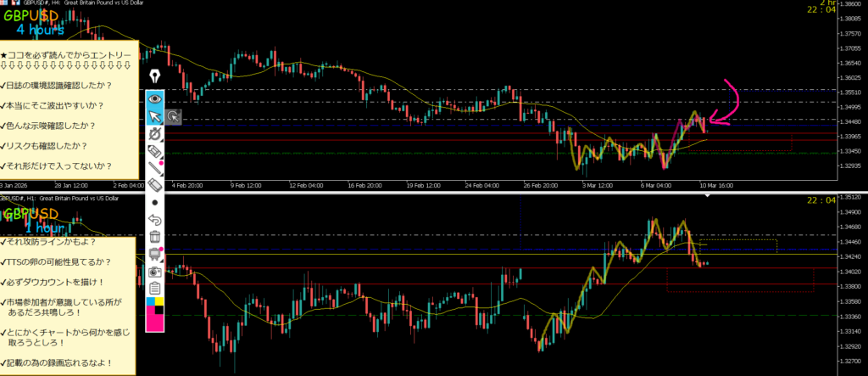Expand the crossed-out circle tool options
This screenshot has width=868, height=376.
click(155, 134)
